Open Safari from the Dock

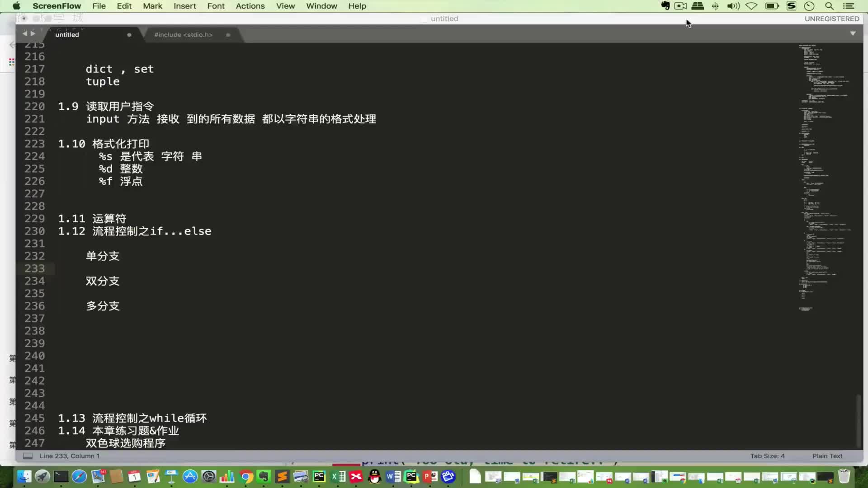click(x=79, y=476)
